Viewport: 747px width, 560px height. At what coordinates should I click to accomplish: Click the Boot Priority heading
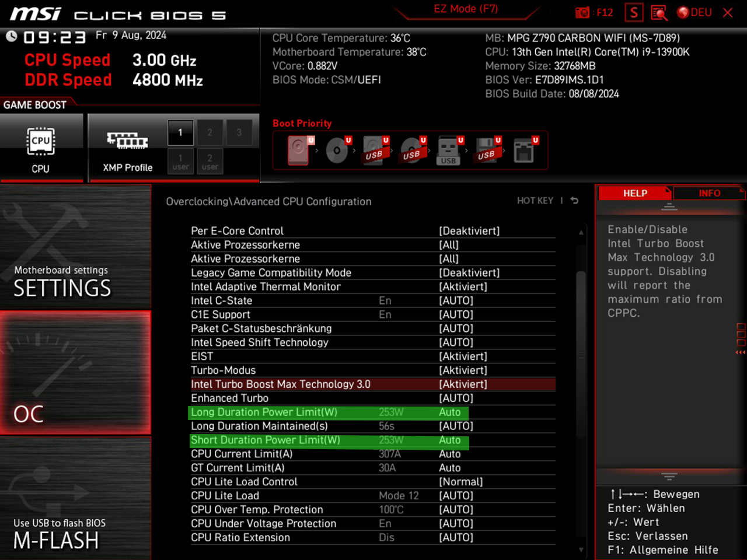(x=302, y=123)
